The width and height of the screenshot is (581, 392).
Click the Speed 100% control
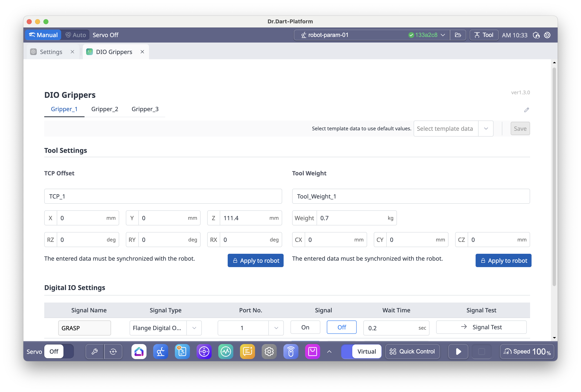527,352
